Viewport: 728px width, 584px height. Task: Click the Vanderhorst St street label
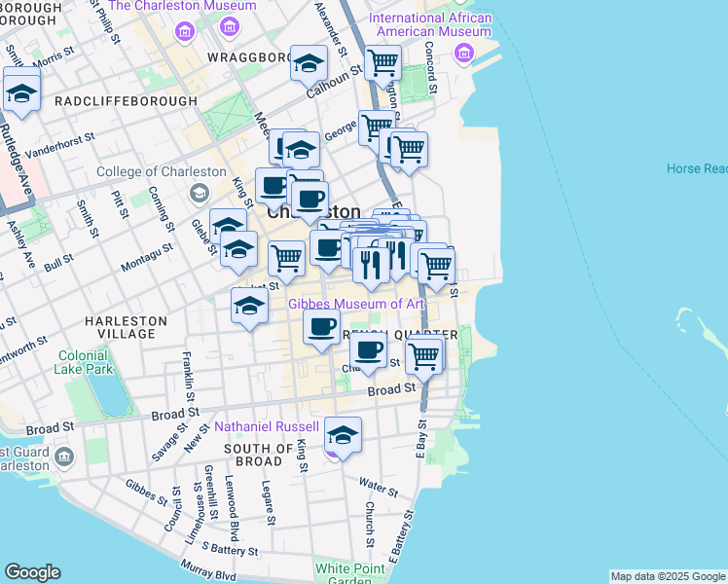coord(60,146)
